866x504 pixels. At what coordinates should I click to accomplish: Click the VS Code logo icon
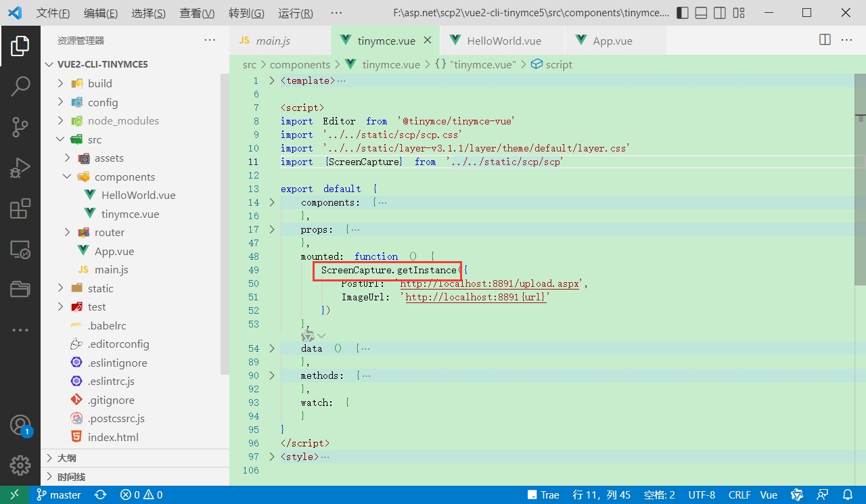click(15, 13)
